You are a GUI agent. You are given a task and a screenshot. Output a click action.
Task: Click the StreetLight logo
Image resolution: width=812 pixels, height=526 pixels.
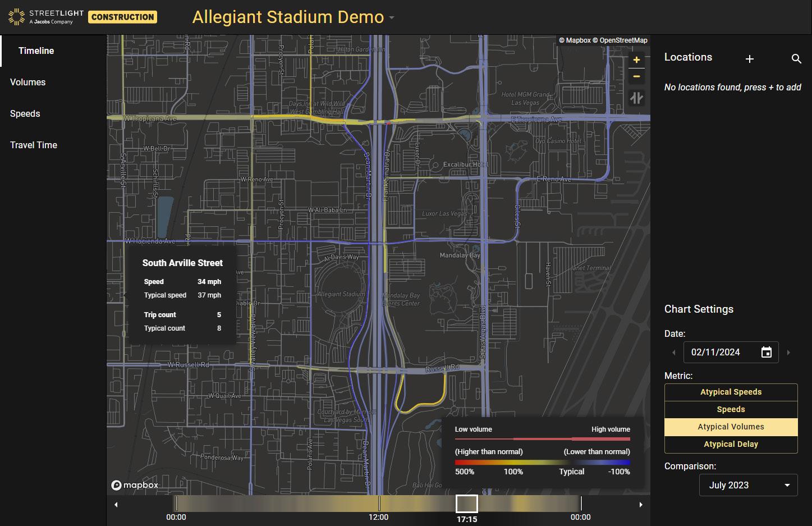coord(46,17)
